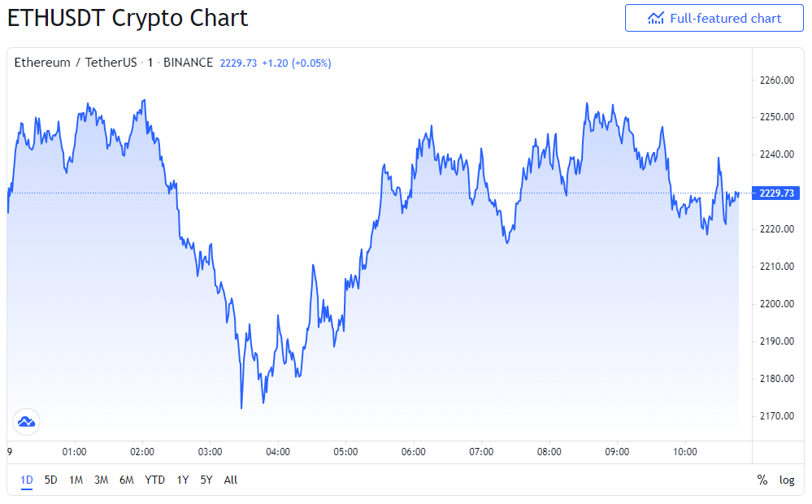Toggle log scale mode
The height and width of the screenshot is (504, 812).
pos(787,480)
